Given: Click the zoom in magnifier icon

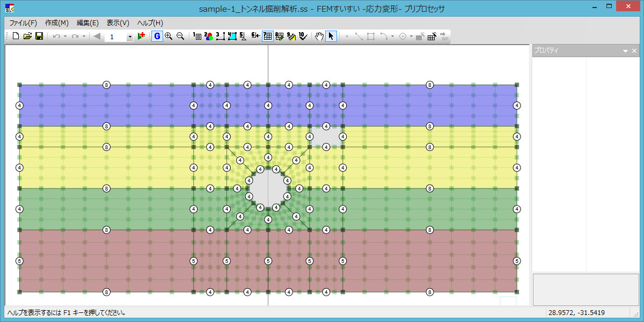Looking at the screenshot, I should tap(169, 36).
